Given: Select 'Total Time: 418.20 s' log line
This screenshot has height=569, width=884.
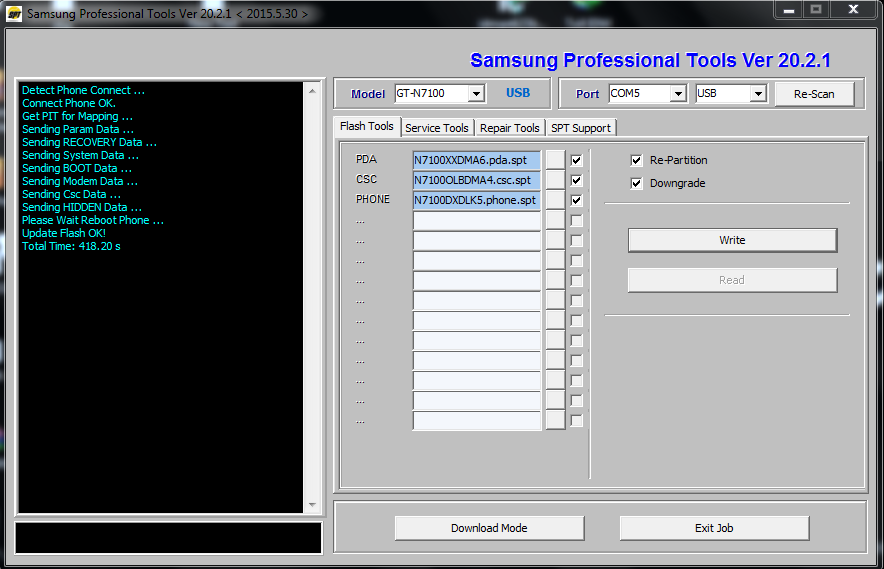Looking at the screenshot, I should 71,246.
